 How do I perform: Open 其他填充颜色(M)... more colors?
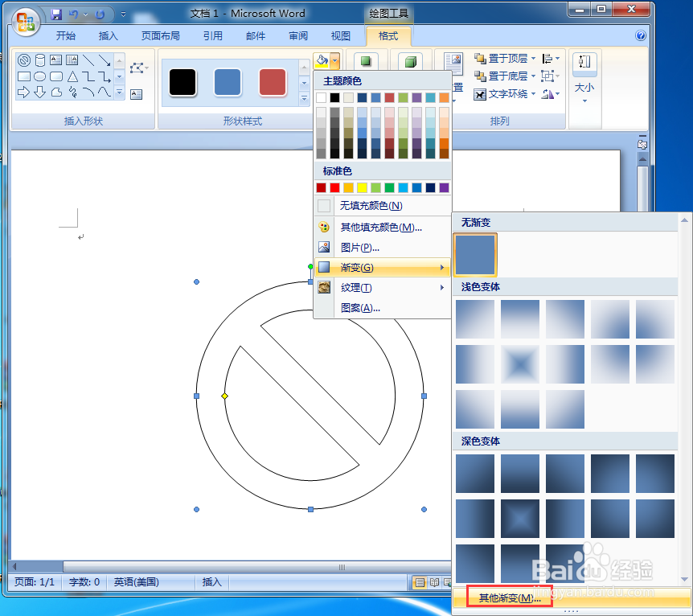coord(382,228)
